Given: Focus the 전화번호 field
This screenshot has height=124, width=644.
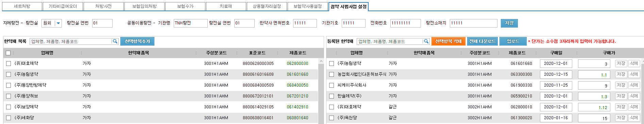Looking at the screenshot, I should click(x=406, y=23).
